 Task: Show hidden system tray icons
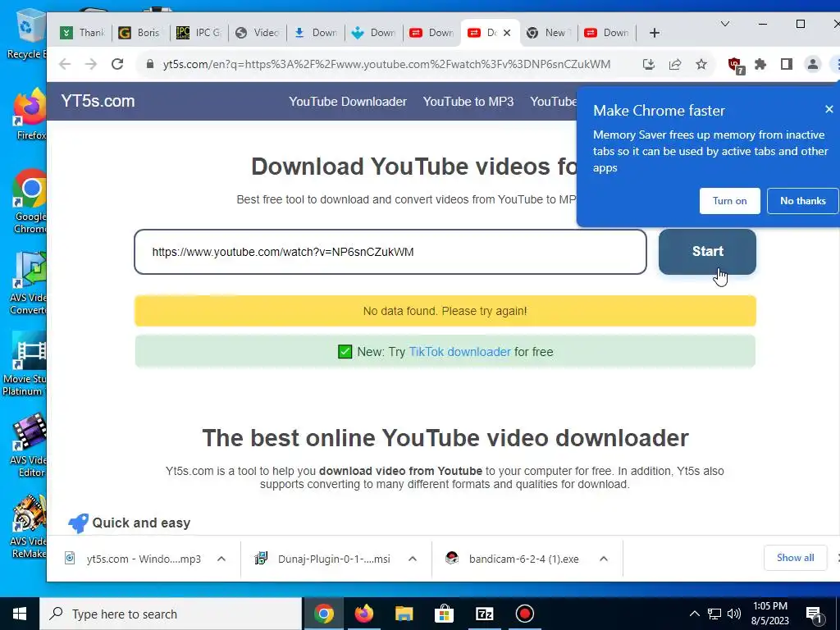tap(694, 614)
